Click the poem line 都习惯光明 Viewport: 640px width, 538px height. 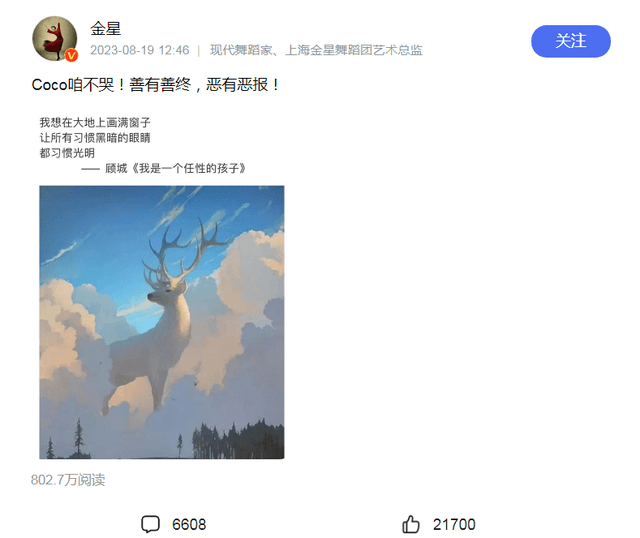67,153
